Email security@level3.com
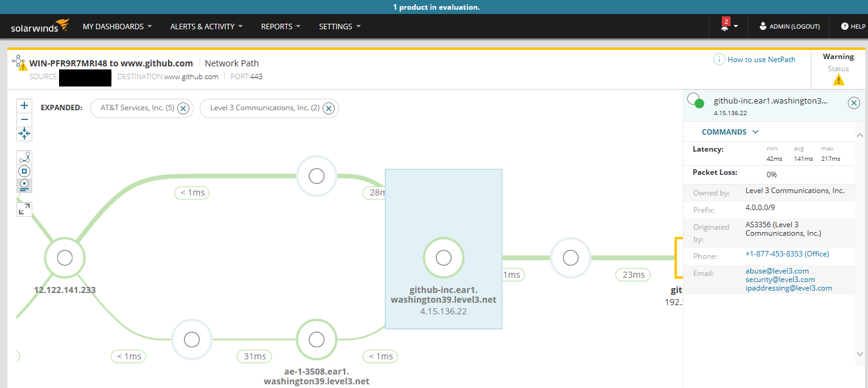The width and height of the screenshot is (868, 388). click(x=780, y=280)
